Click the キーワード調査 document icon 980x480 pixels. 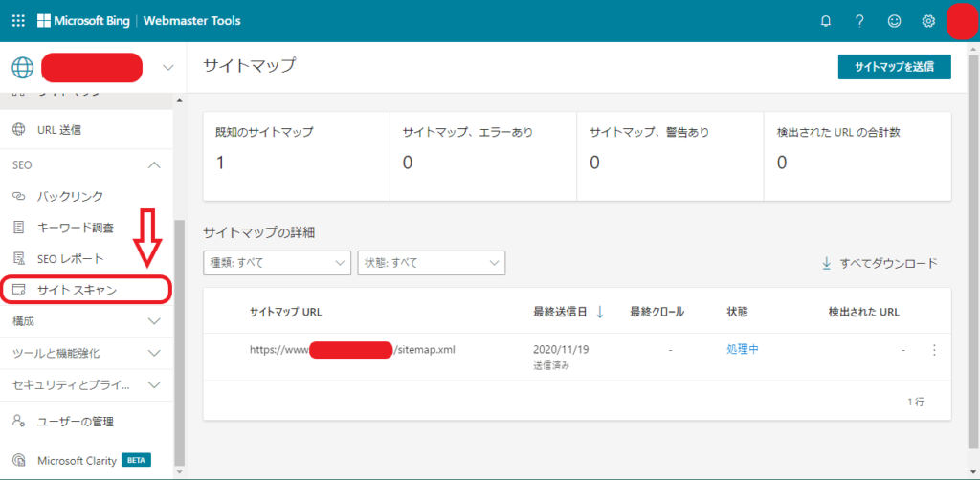coord(19,228)
